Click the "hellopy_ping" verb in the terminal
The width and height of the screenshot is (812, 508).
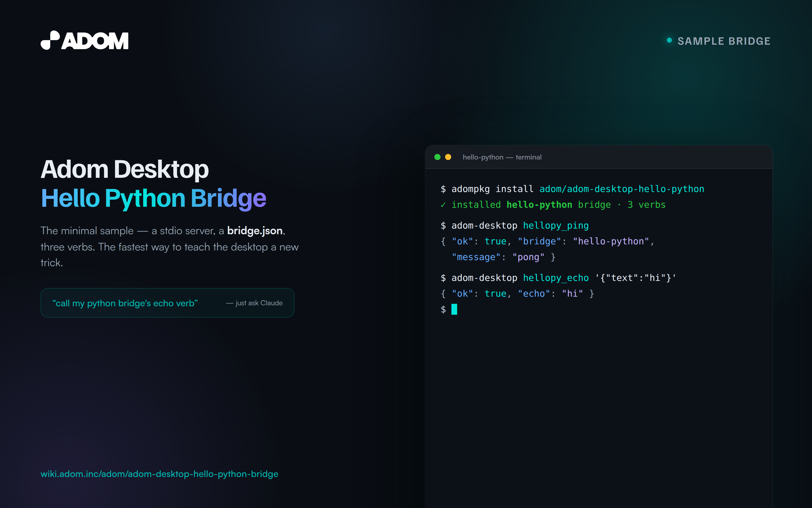click(x=556, y=226)
